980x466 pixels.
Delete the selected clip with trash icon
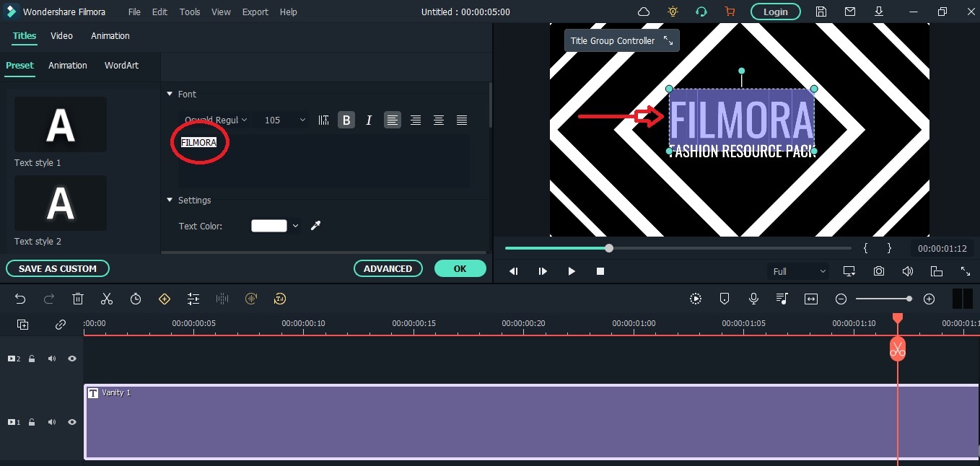tap(78, 299)
